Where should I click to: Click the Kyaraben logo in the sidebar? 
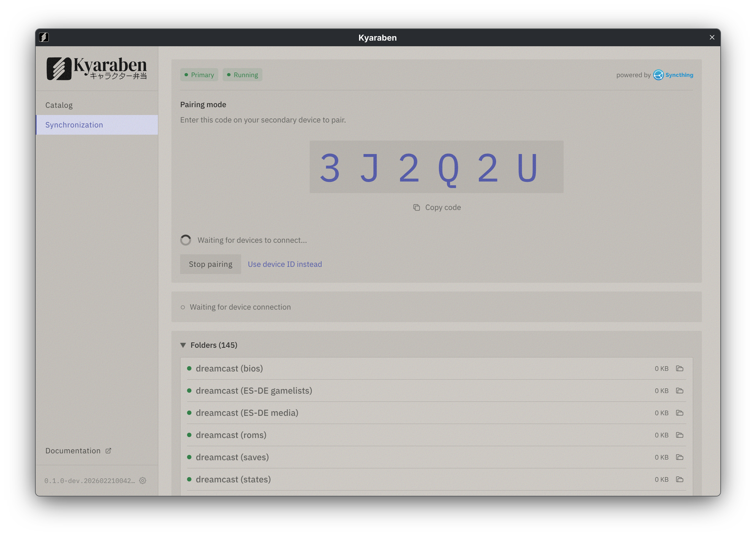[x=98, y=69]
